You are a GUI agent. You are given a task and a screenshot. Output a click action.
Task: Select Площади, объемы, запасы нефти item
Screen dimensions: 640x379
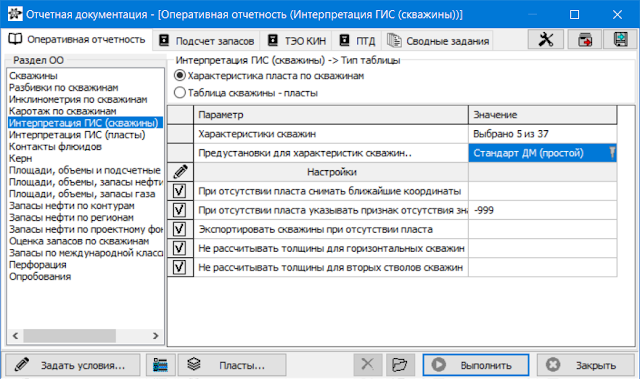pos(86,182)
